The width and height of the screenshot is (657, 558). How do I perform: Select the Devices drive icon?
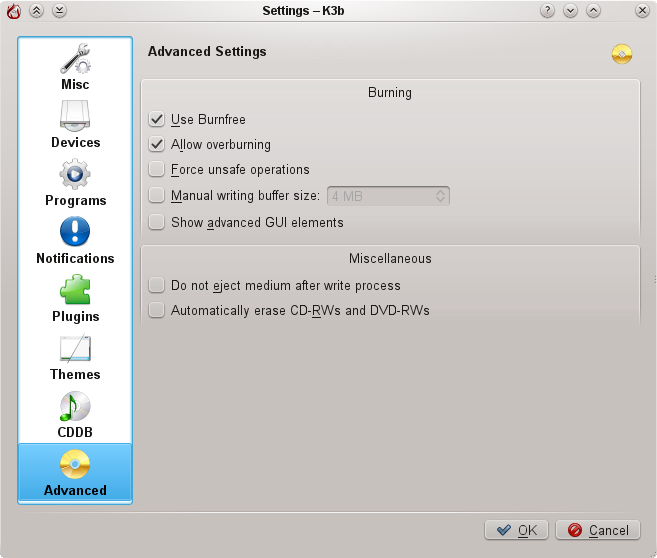tap(75, 117)
